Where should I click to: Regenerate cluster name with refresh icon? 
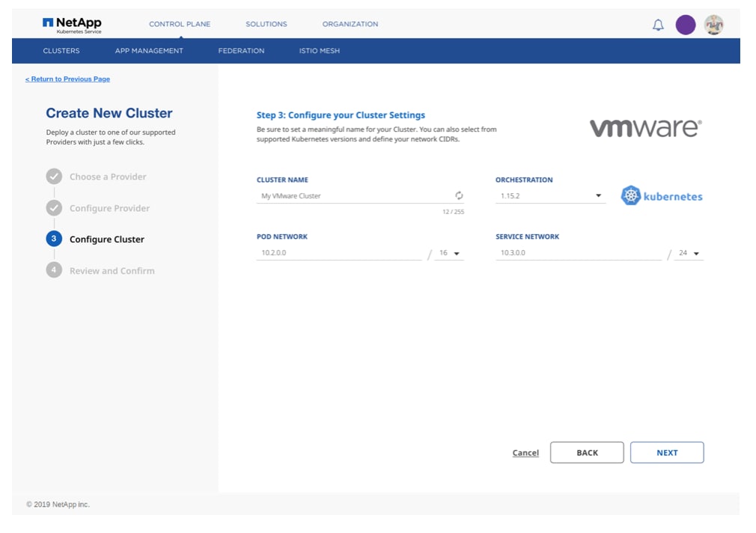(x=459, y=195)
